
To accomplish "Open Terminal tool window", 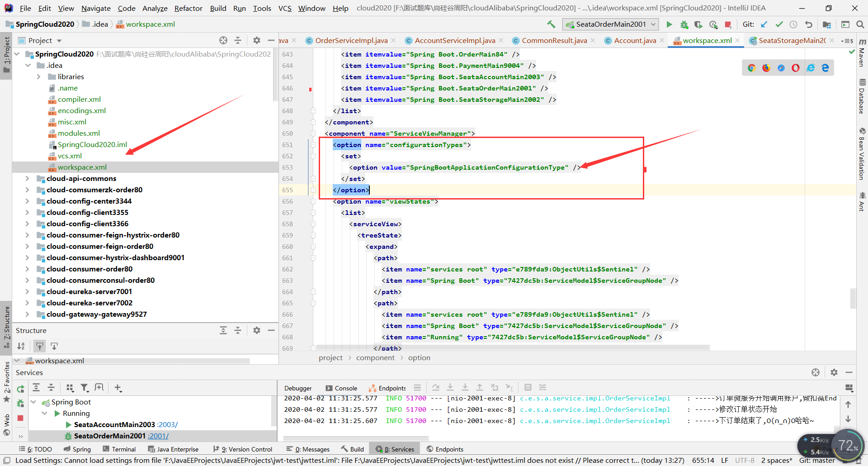I will [x=119, y=449].
